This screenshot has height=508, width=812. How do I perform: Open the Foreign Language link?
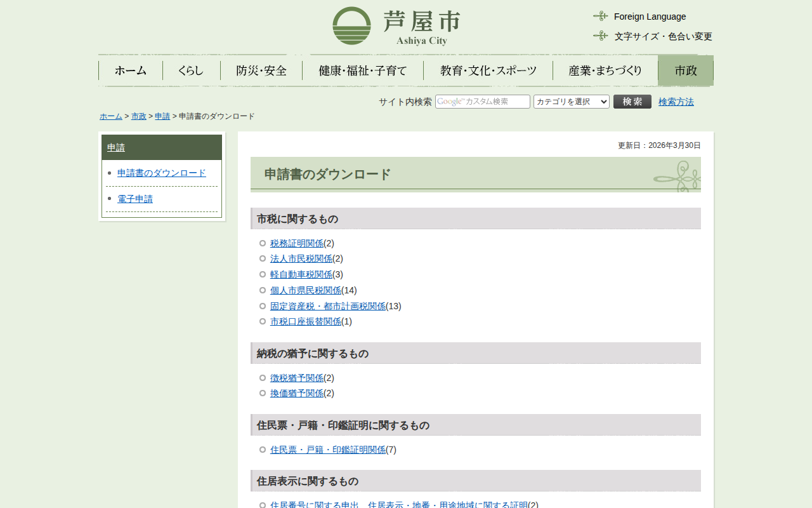(650, 17)
